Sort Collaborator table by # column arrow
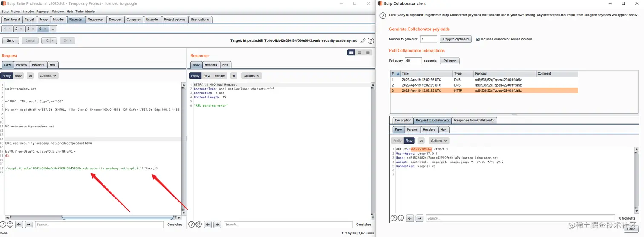The image size is (644, 237). (398, 73)
